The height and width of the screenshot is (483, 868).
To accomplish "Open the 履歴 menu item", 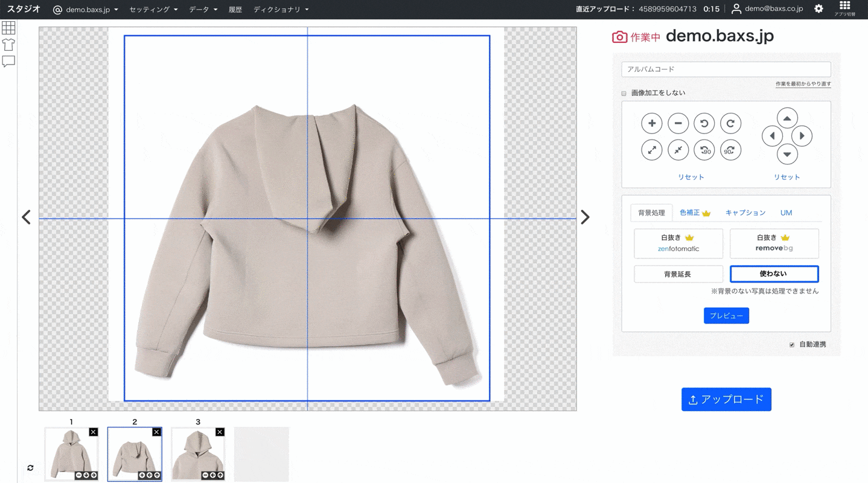I will click(235, 10).
